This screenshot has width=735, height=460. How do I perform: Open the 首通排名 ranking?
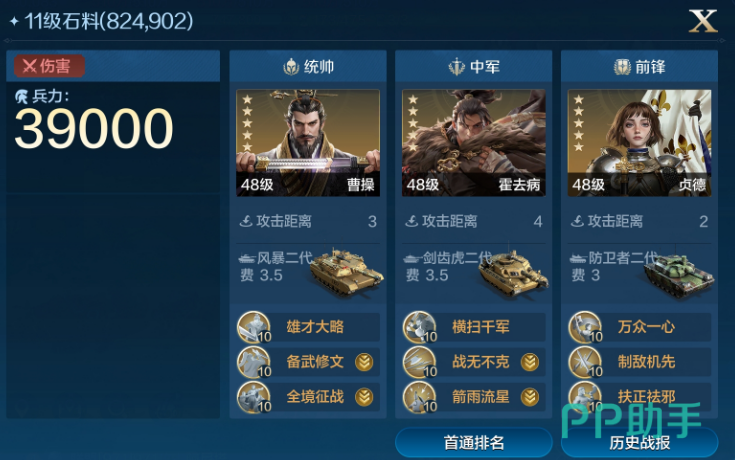pyautogui.click(x=473, y=442)
